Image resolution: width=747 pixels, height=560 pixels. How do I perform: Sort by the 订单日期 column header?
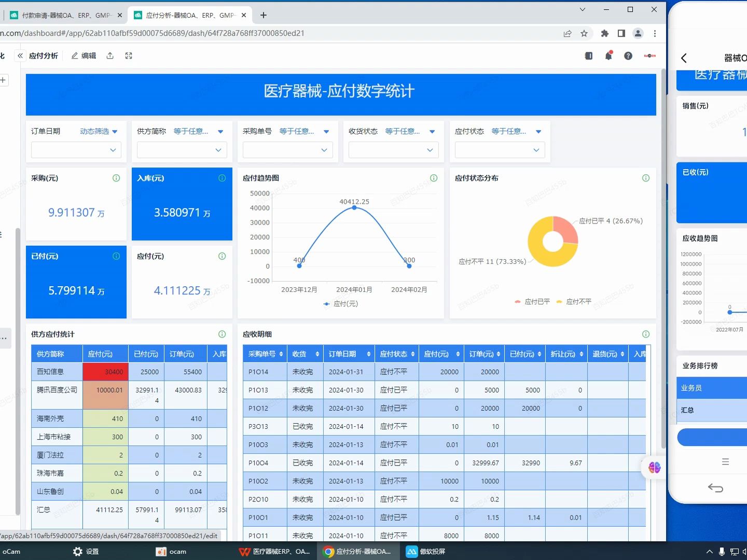349,354
